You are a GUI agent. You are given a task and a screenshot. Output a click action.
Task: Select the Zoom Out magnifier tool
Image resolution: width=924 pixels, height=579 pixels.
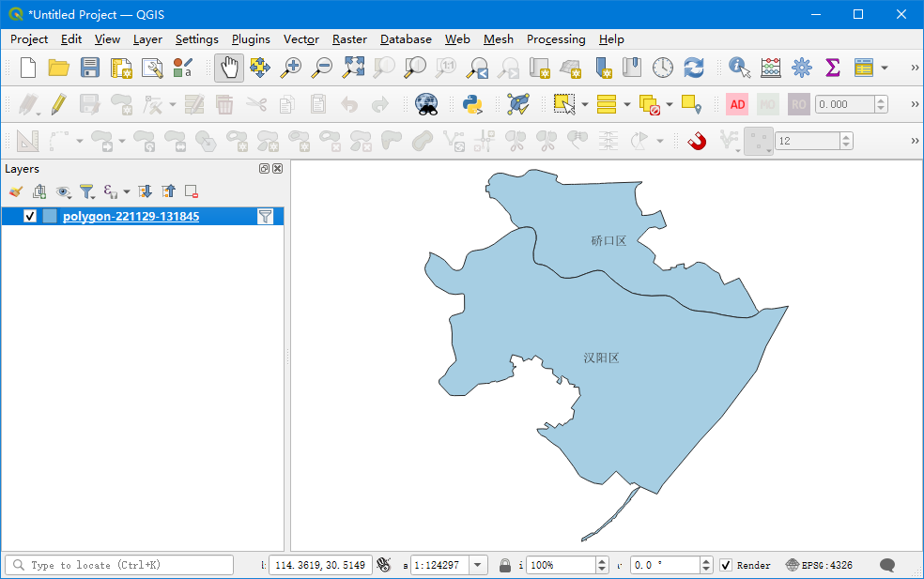coord(322,68)
